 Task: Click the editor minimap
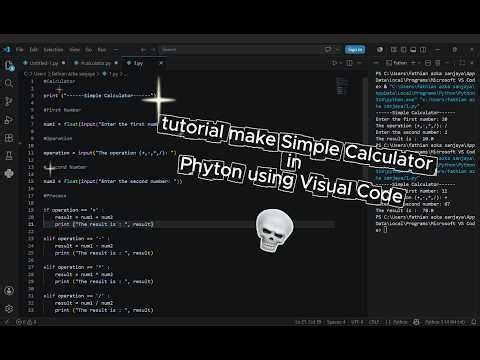[342, 86]
